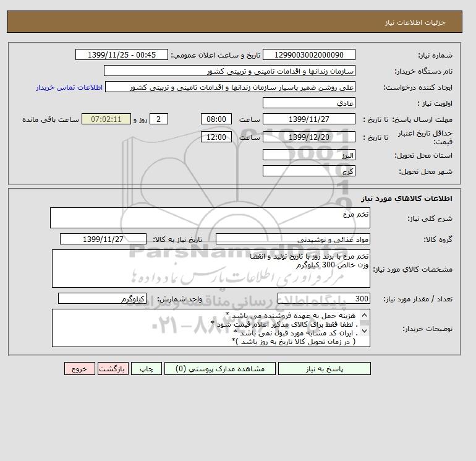Click the چاپ print button
The height and width of the screenshot is (461, 476).
[147, 369]
